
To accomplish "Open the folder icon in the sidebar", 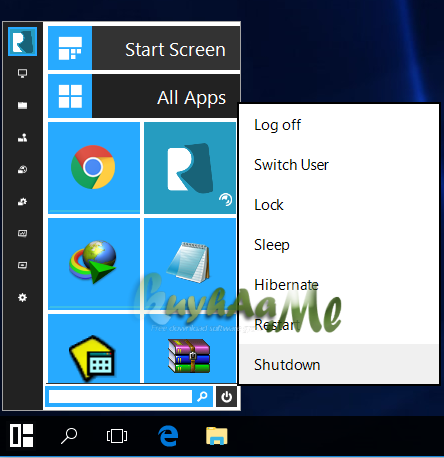I will coord(22,105).
